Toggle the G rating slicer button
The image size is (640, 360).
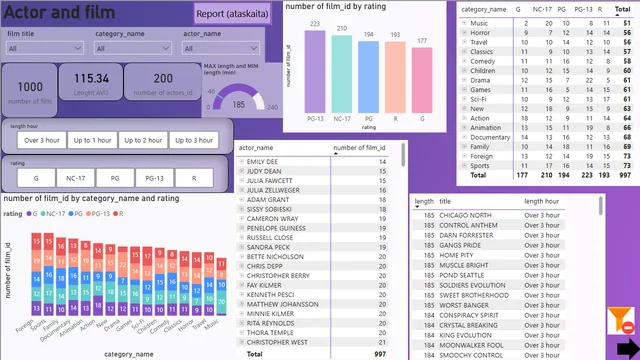[x=36, y=178]
